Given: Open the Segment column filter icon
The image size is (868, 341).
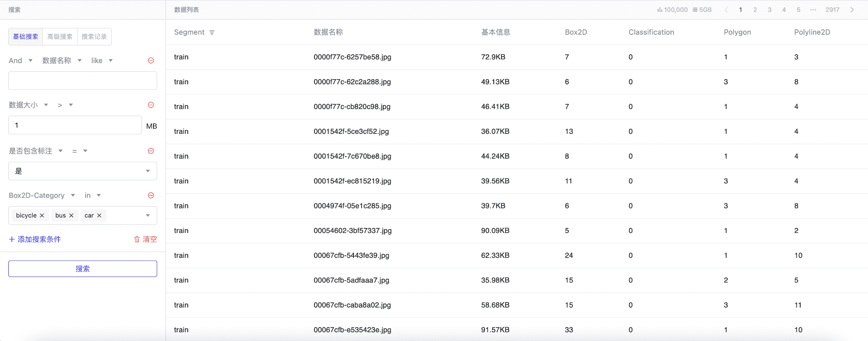Looking at the screenshot, I should (212, 32).
